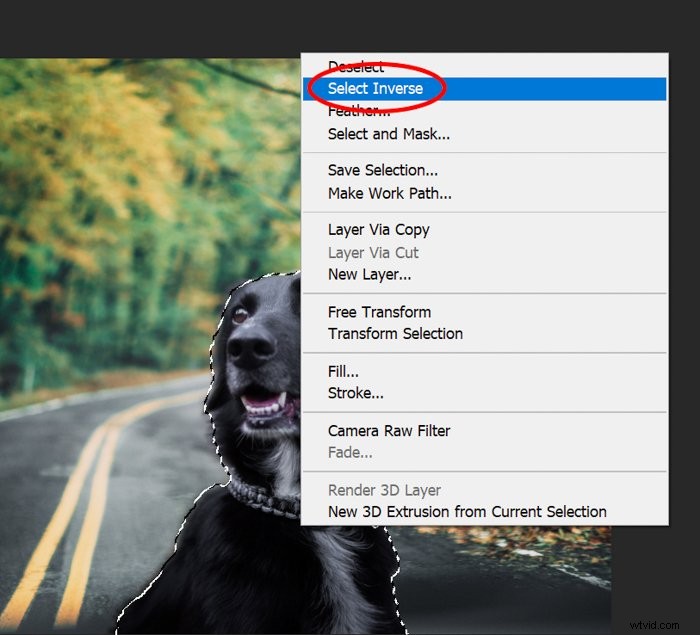The height and width of the screenshot is (635, 700).
Task: Open the Feather... option
Action: click(484, 111)
